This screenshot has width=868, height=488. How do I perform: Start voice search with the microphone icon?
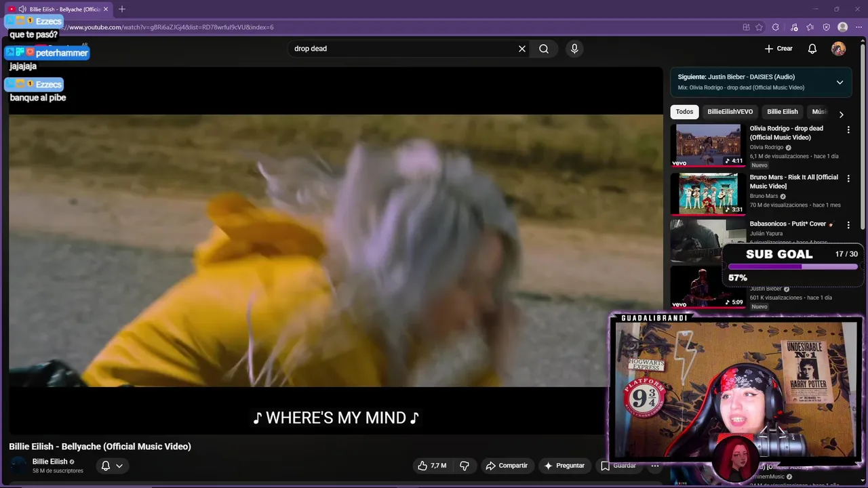coord(574,49)
